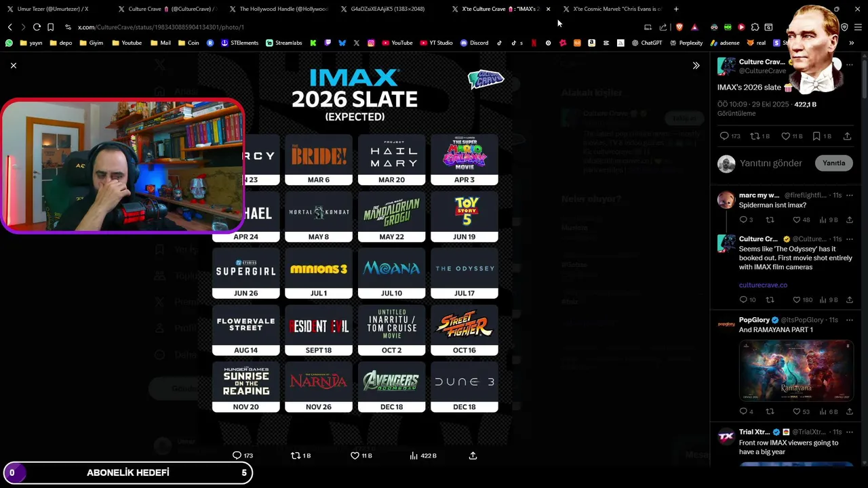This screenshot has height=488, width=868.
Task: Open YT Studio bookmark
Action: pyautogui.click(x=436, y=43)
